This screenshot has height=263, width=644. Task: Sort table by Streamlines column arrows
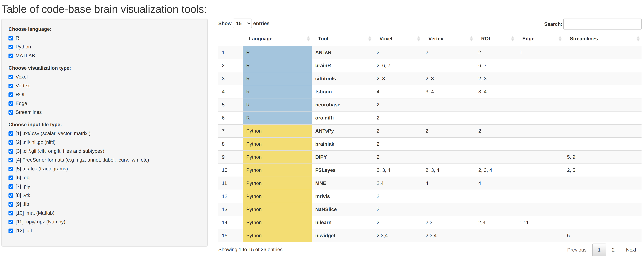tap(638, 39)
